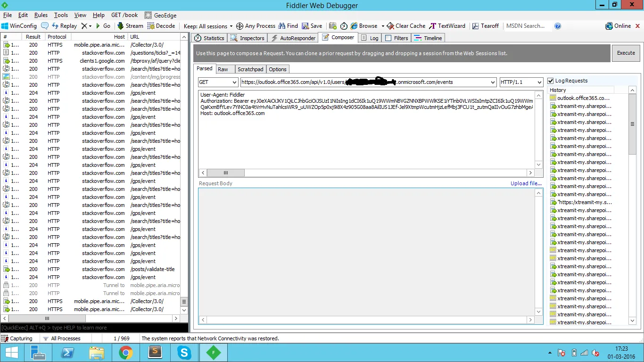
Task: Sort sessions by the Protocol column header
Action: click(57, 37)
